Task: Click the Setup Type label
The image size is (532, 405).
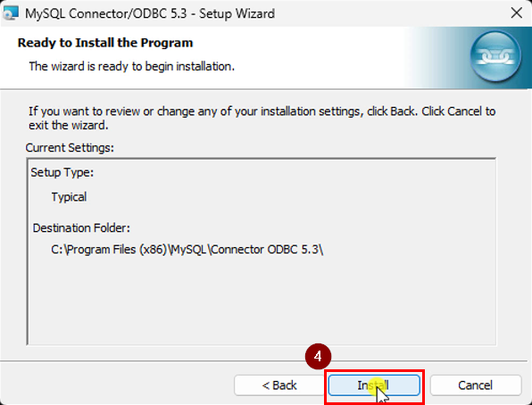Action: 62,172
